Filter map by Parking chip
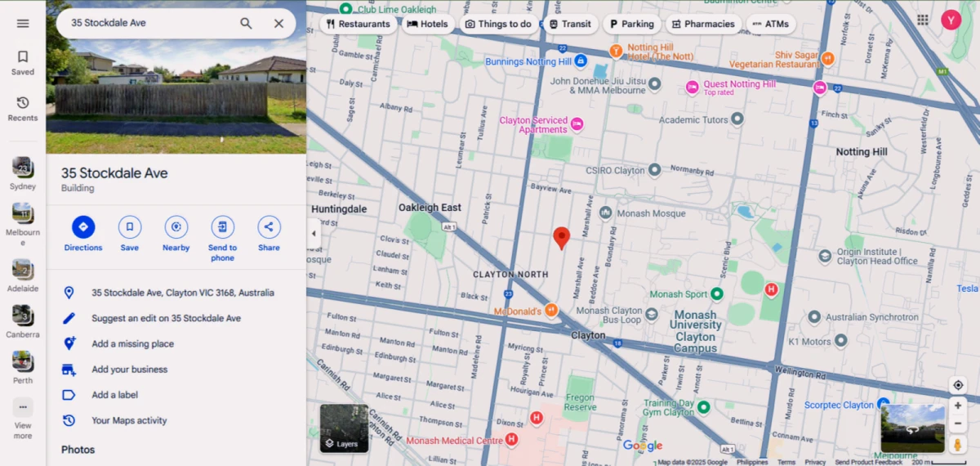Viewport: 980px width, 466px height. point(632,24)
